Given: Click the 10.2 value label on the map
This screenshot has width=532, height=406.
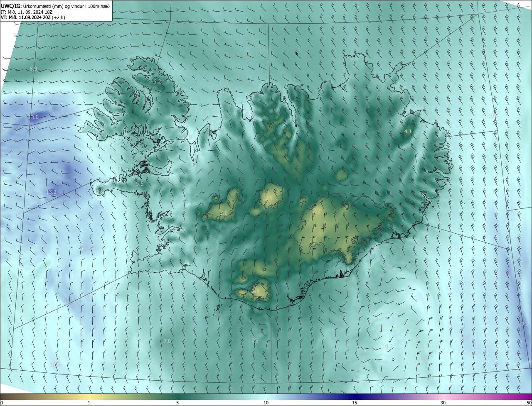Looking at the screenshot, I should (387, 346).
